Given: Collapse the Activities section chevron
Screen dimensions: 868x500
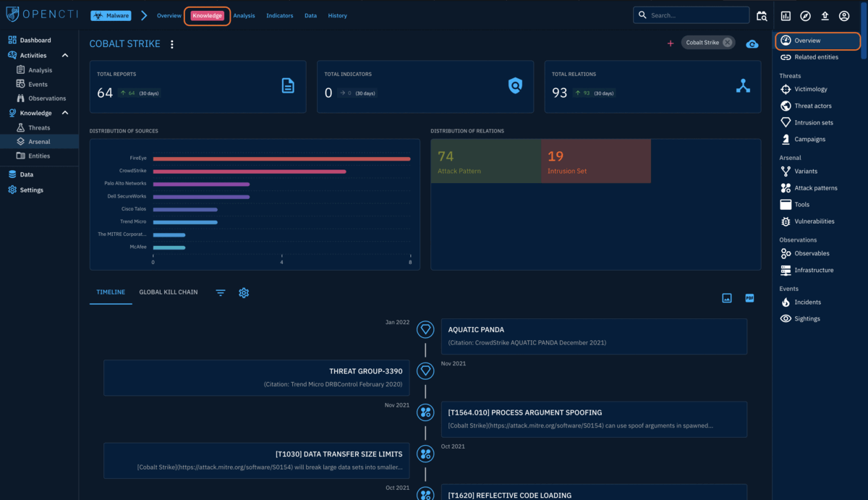Looking at the screenshot, I should [65, 55].
